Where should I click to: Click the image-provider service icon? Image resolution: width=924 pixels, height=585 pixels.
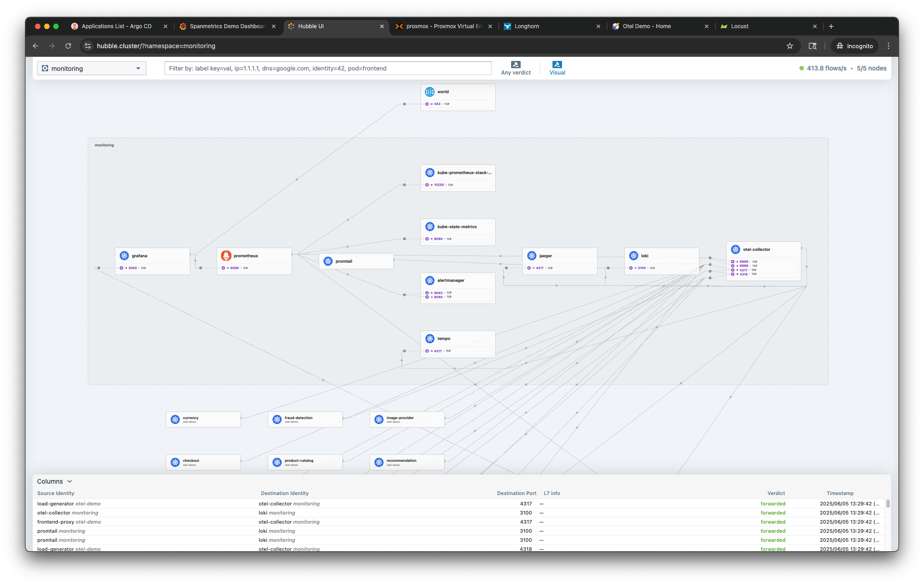(379, 420)
